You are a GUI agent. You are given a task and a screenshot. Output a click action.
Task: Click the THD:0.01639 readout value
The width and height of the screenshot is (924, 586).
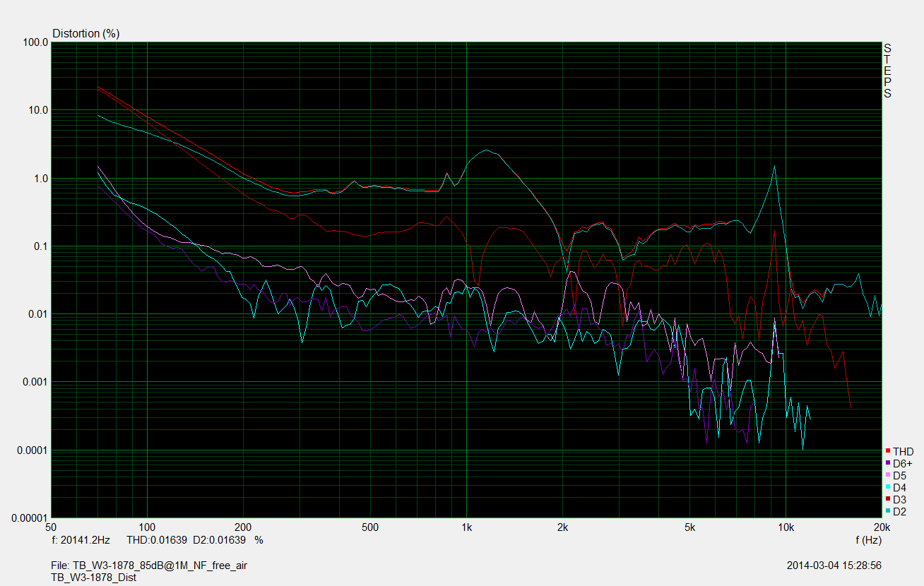coord(157,539)
